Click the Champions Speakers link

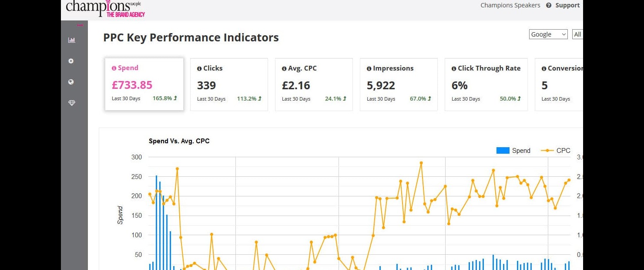point(510,6)
